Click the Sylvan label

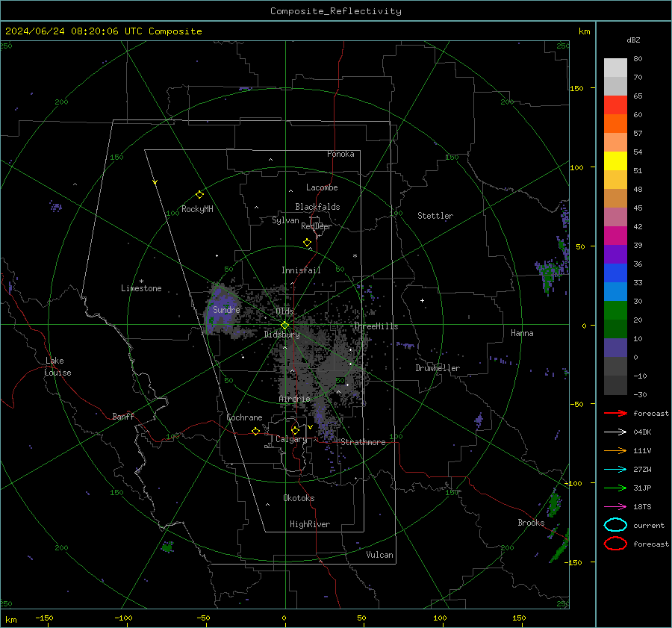click(x=285, y=220)
